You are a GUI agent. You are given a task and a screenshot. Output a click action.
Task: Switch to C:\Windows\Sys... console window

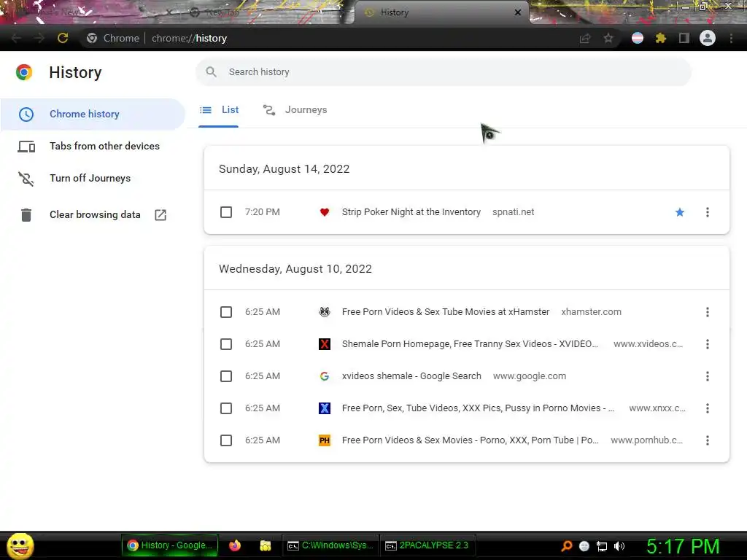pos(330,545)
